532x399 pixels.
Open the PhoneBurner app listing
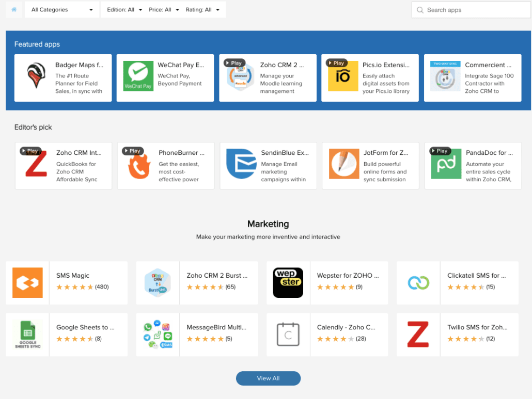click(165, 165)
